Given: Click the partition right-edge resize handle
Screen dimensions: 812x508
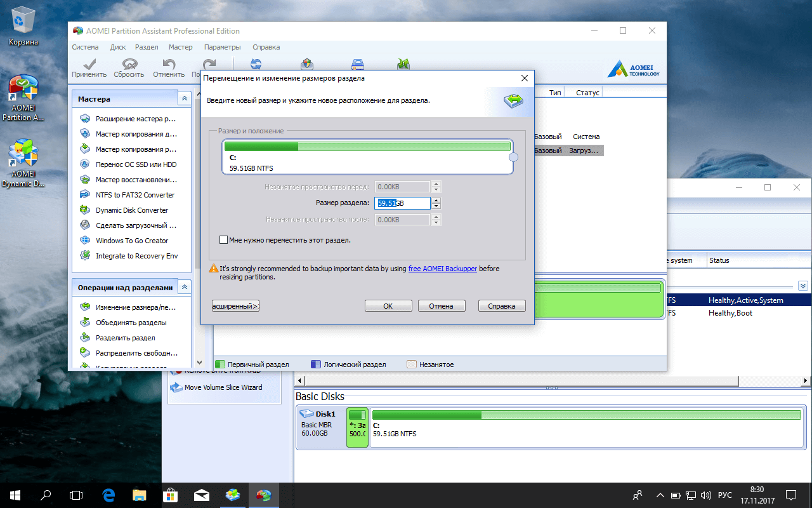Looking at the screenshot, I should click(x=514, y=157).
